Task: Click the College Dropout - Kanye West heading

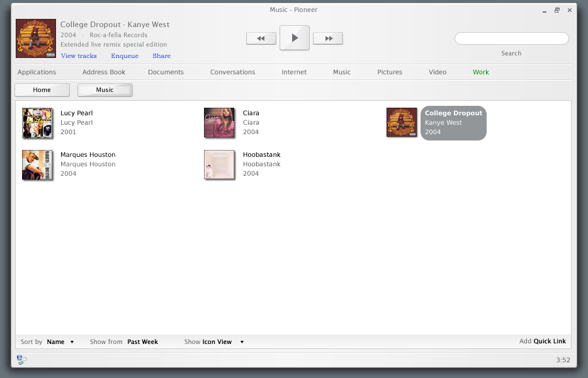Action: coord(115,25)
